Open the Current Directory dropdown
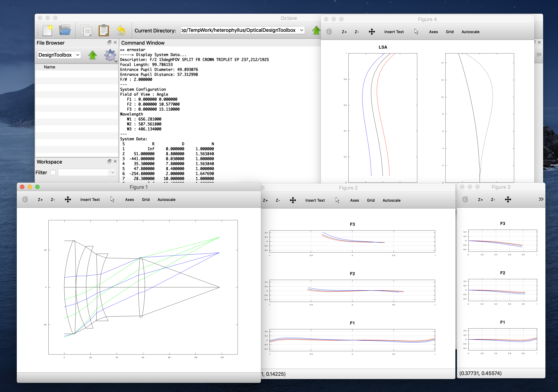This screenshot has width=558, height=392. click(x=301, y=30)
